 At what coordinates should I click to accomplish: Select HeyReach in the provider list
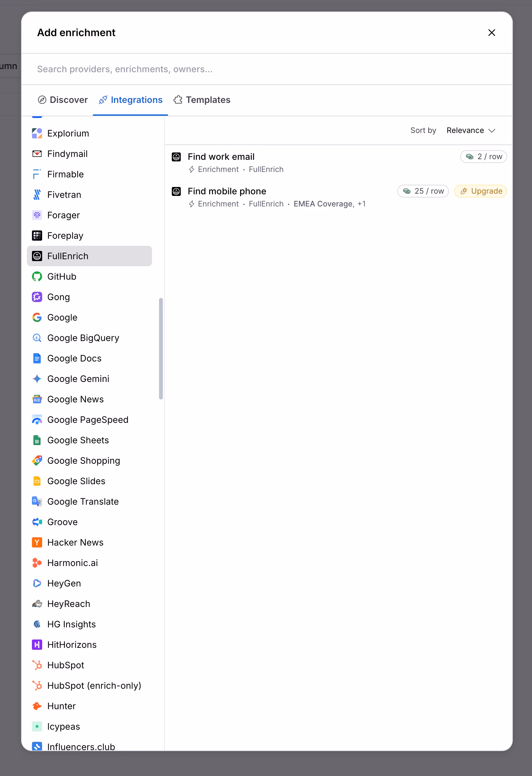coord(89,604)
